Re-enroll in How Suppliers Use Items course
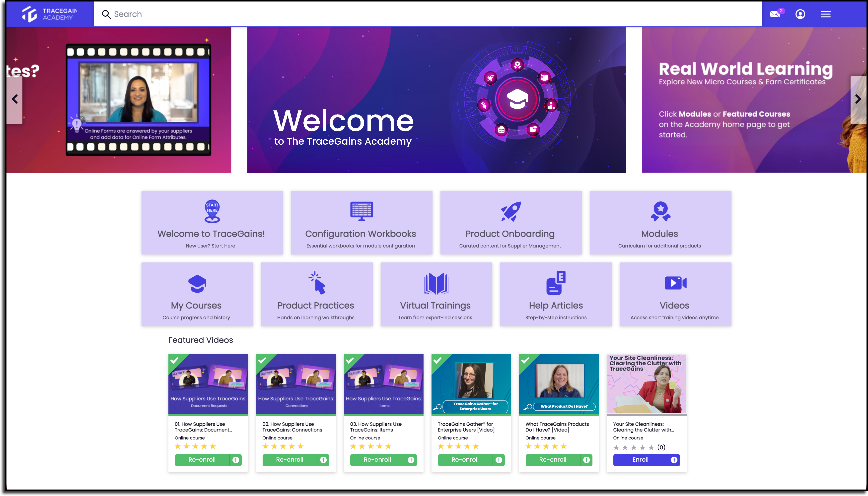 pyautogui.click(x=378, y=460)
